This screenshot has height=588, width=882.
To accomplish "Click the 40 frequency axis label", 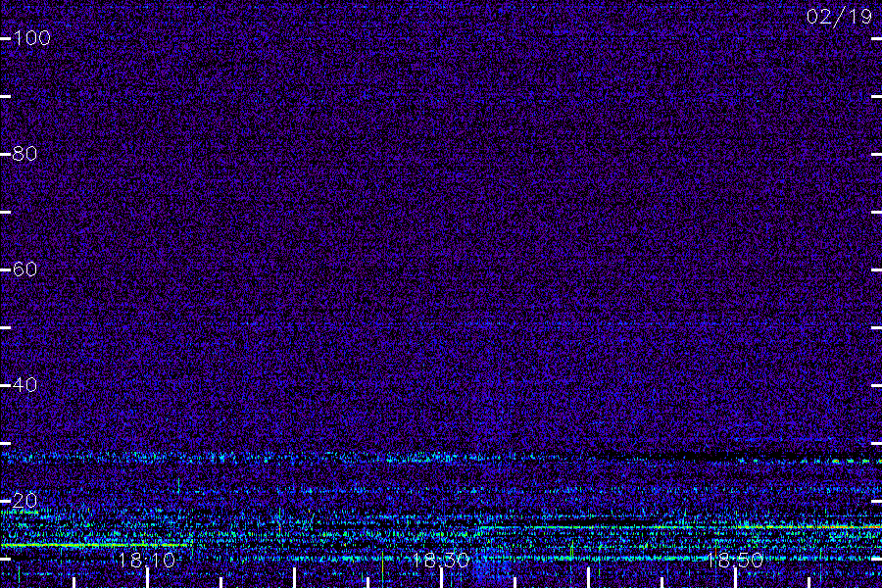I will 24,385.
